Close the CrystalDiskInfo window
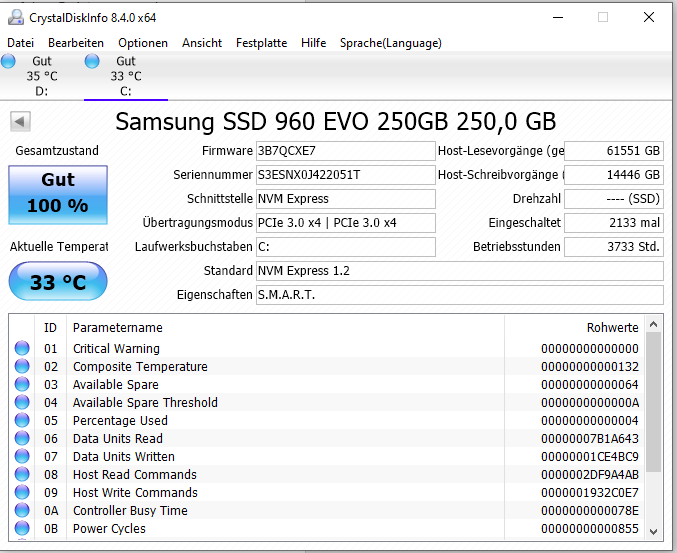The width and height of the screenshot is (677, 553). (x=649, y=17)
